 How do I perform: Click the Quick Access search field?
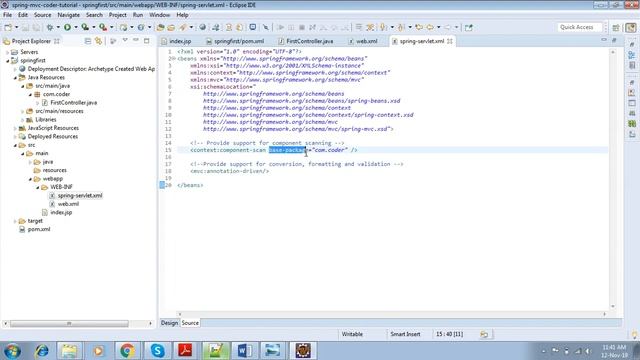tap(579, 27)
